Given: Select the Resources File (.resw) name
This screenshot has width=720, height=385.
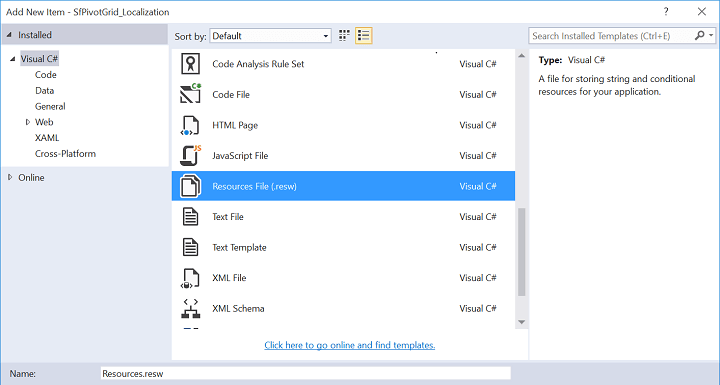Looking at the screenshot, I should [x=254, y=186].
